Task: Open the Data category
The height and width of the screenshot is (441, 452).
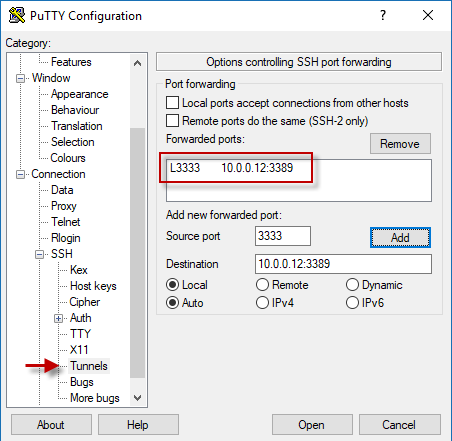Action: 62,190
